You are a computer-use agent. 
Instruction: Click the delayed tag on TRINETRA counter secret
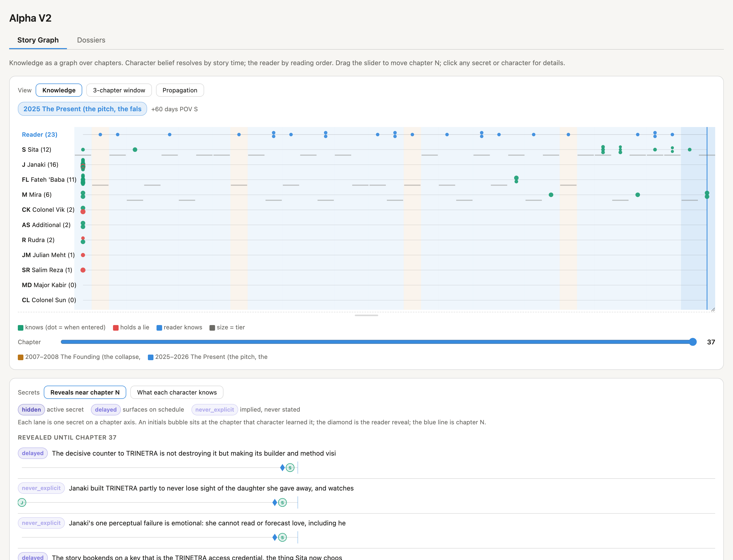pyautogui.click(x=33, y=453)
